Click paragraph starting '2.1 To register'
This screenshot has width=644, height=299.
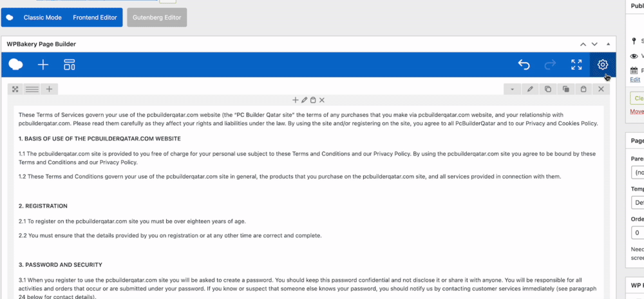click(x=132, y=222)
